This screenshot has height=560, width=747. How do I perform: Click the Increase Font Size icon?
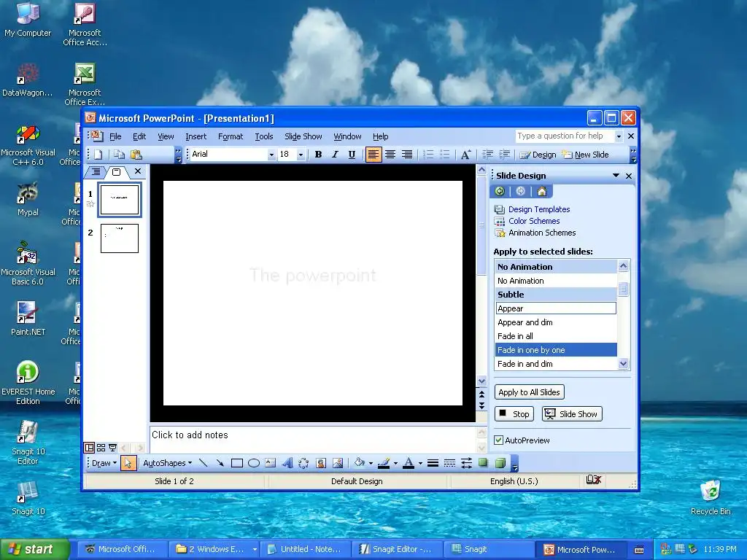[x=466, y=155]
